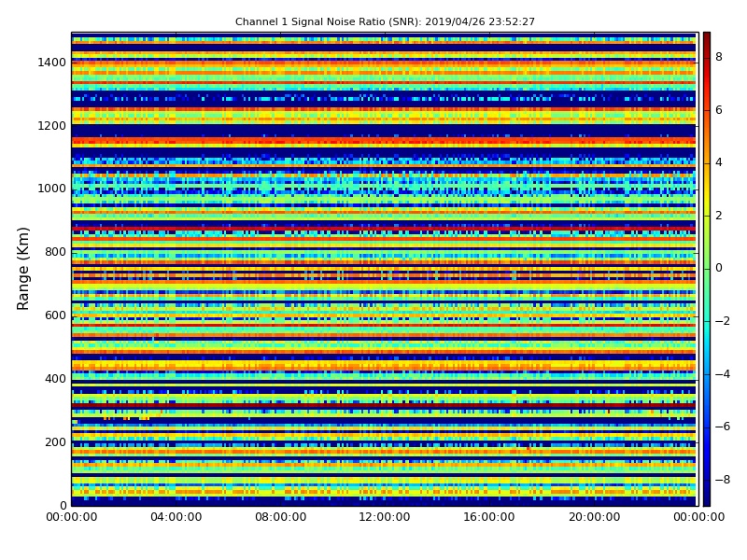Click the 800 range tick label
Screen dimensions: 747x560
(55, 252)
